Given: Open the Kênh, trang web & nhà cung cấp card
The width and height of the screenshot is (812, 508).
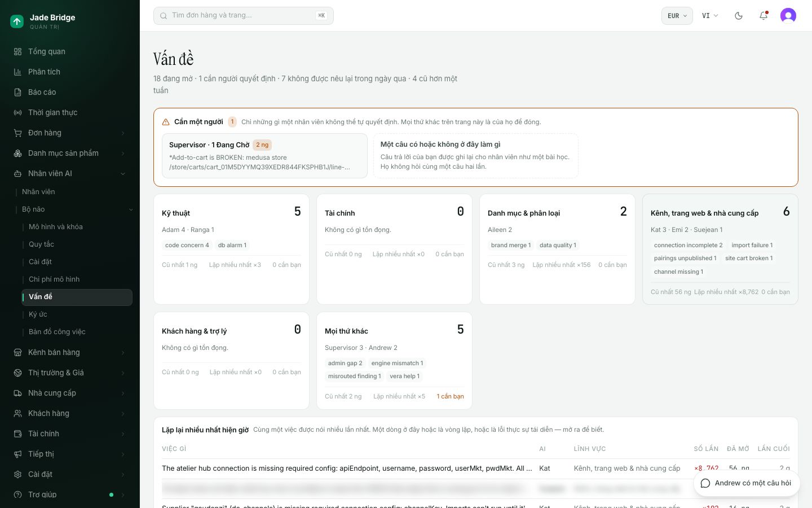Looking at the screenshot, I should 720,249.
